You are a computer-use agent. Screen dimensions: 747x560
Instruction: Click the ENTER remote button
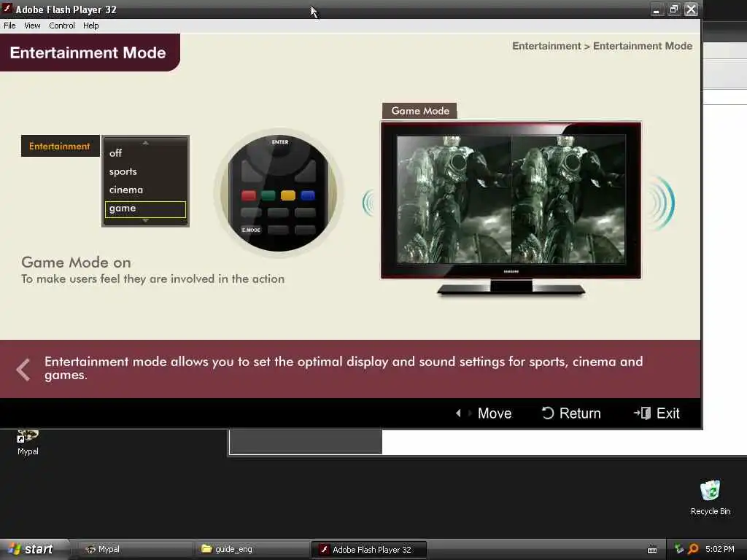[279, 142]
